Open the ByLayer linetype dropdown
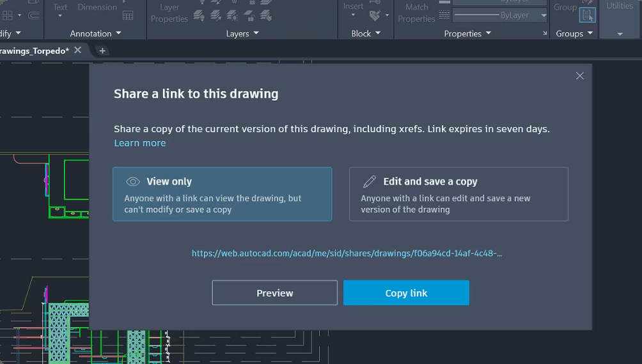Image resolution: width=642 pixels, height=364 pixels. click(x=544, y=15)
